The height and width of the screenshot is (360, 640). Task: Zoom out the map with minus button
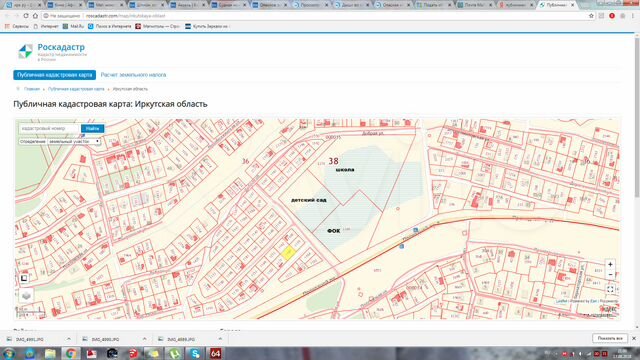point(610,274)
